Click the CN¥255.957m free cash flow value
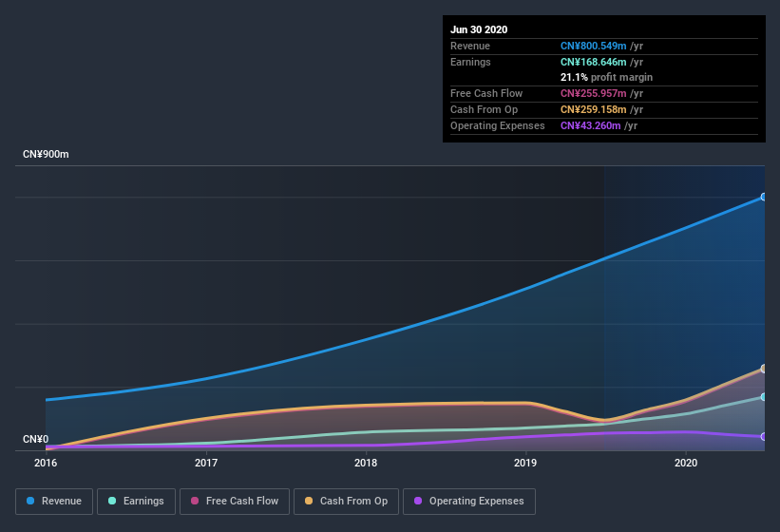Image resolution: width=780 pixels, height=532 pixels. tap(593, 93)
